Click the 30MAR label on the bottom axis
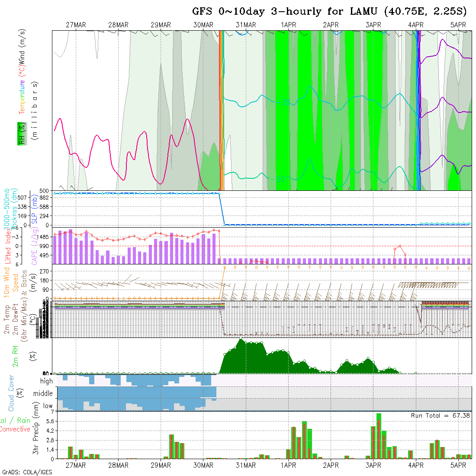Screen dimensions: 476x476 [x=203, y=465]
